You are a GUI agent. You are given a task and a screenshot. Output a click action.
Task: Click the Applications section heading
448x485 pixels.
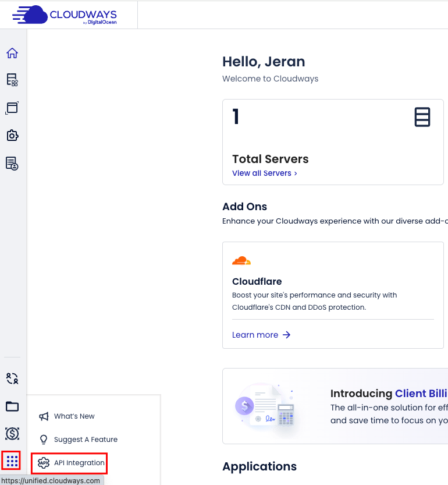pos(259,466)
